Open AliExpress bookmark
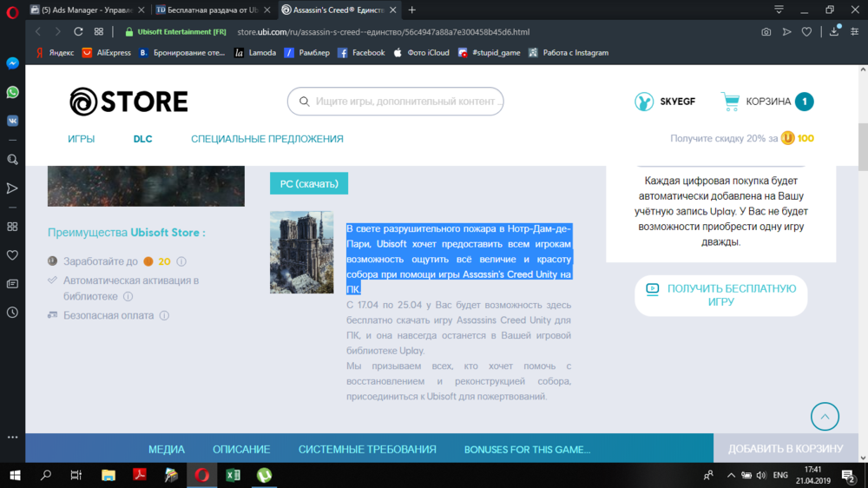This screenshot has width=868, height=488. 106,53
